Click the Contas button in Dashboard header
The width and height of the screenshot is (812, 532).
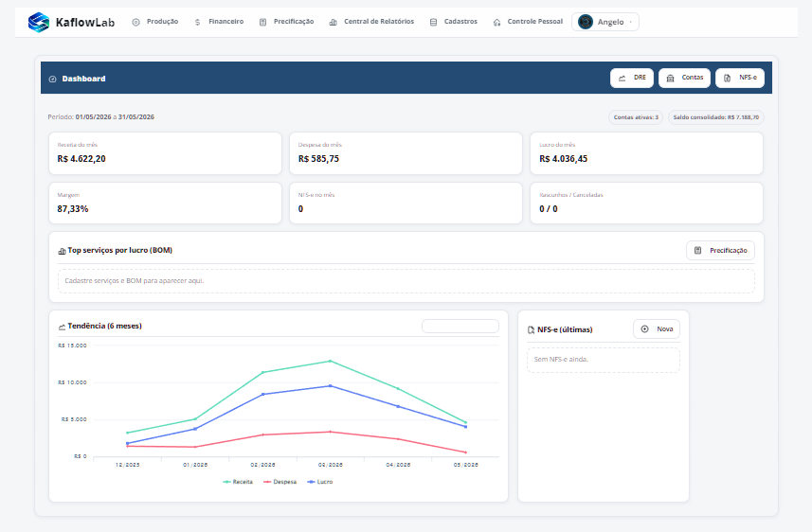pyautogui.click(x=685, y=78)
